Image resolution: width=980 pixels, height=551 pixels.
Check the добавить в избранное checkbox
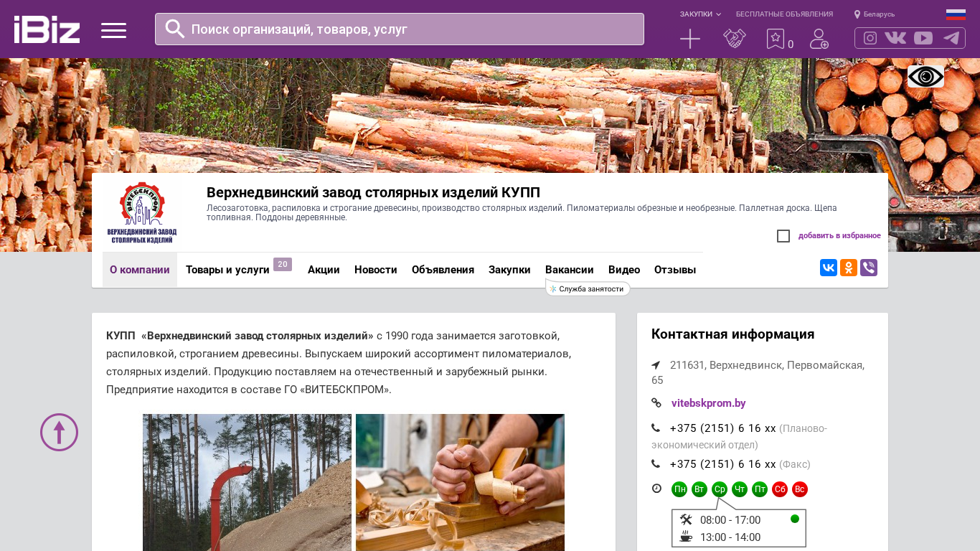[x=783, y=236]
